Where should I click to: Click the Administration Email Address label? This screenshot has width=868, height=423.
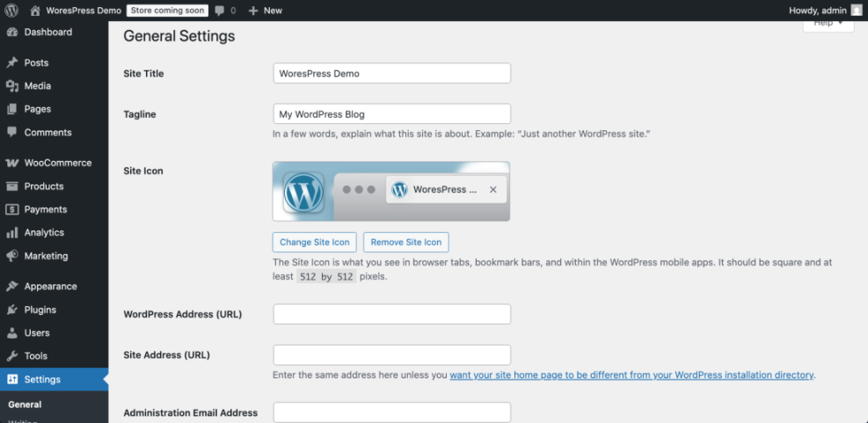(x=191, y=412)
